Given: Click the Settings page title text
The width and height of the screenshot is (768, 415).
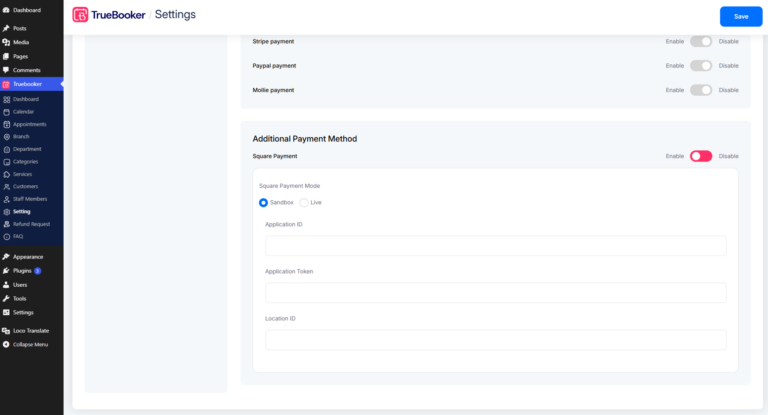Looking at the screenshot, I should [175, 15].
